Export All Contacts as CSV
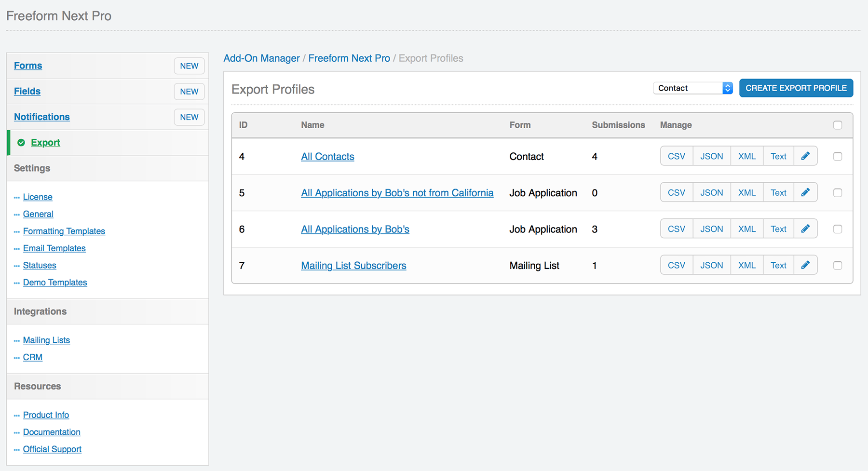 (x=676, y=156)
